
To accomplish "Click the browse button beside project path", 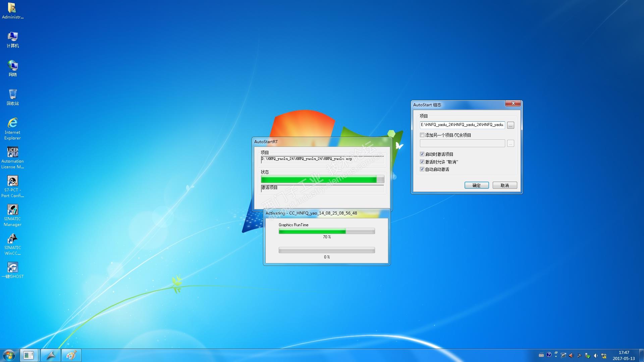I will tap(511, 125).
